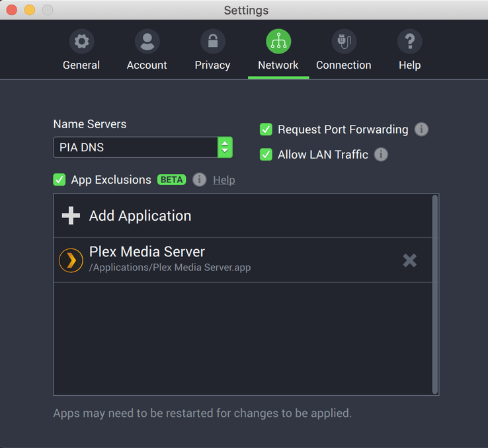Open Connection settings via plug icon
This screenshot has width=488, height=448.
[x=343, y=42]
